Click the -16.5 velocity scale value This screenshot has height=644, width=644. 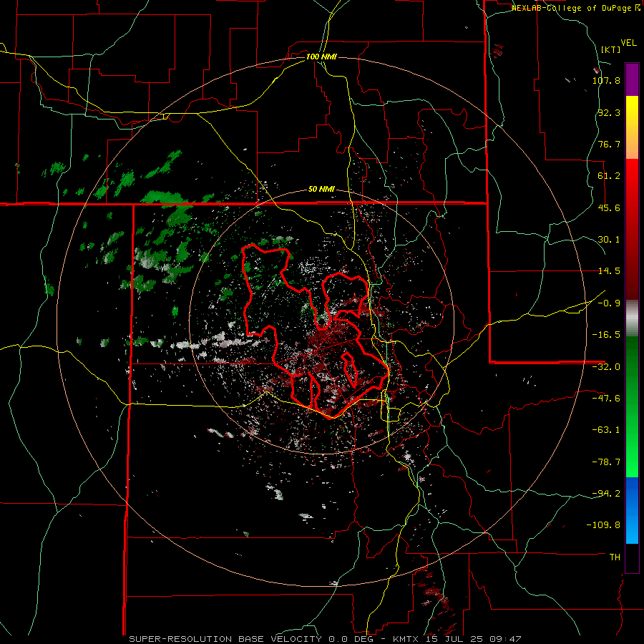[606, 335]
